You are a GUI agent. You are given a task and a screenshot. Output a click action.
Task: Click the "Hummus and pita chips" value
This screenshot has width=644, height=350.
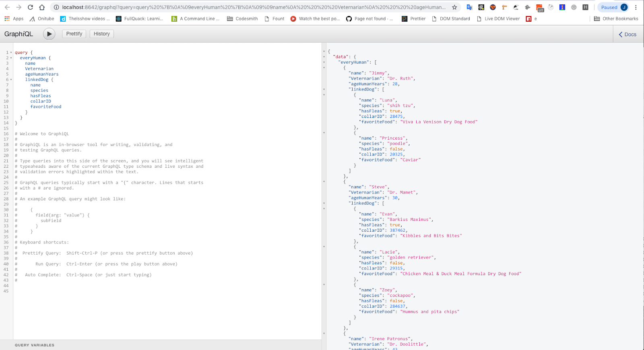430,312
